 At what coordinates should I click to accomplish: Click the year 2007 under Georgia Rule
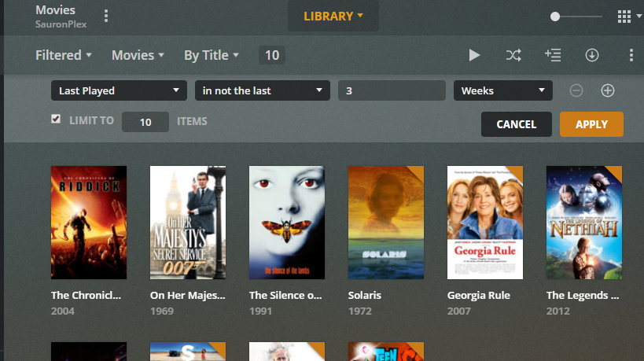coord(458,311)
